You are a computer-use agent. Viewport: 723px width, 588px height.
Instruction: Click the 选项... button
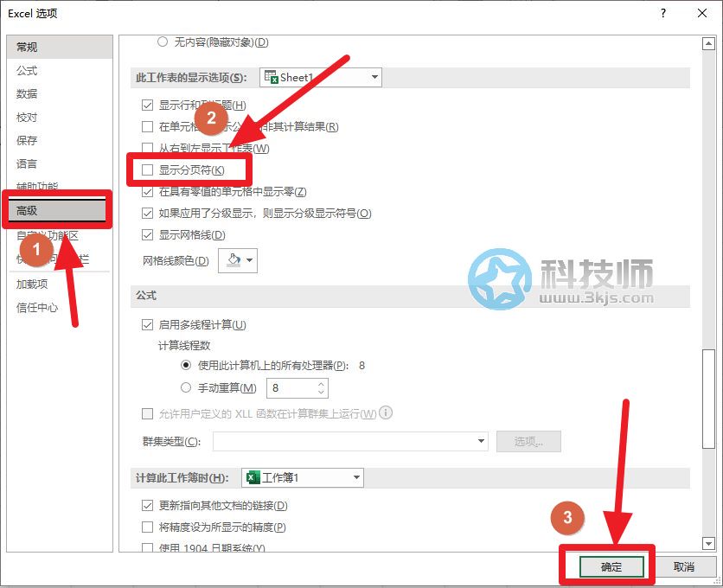pos(529,441)
